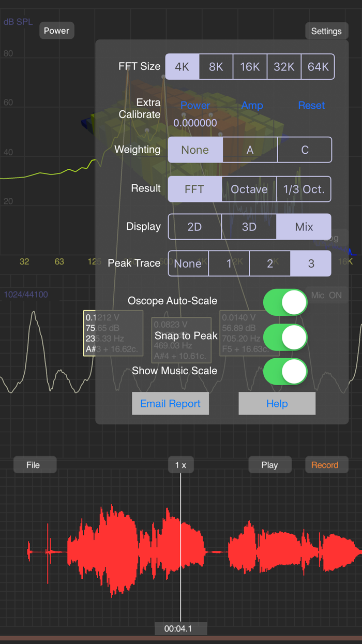The width and height of the screenshot is (362, 644).
Task: Switch result to 1/3 Oct.
Action: point(304,189)
